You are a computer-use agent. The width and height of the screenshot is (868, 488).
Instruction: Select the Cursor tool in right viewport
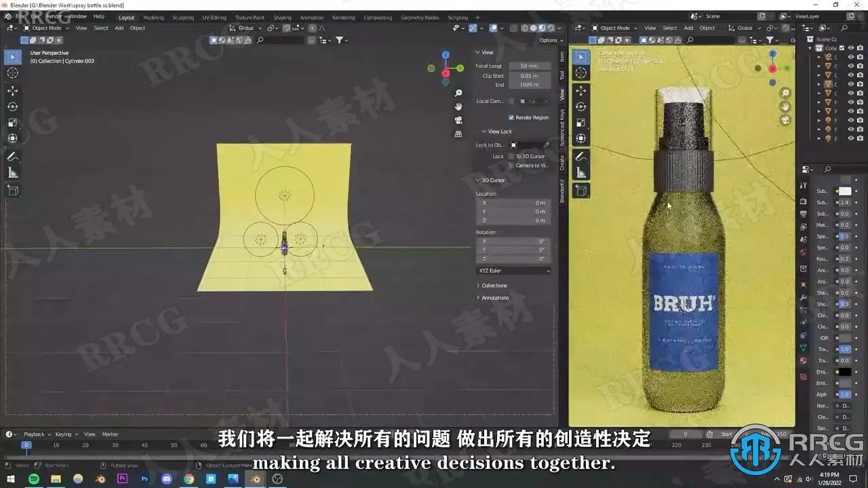click(x=581, y=73)
